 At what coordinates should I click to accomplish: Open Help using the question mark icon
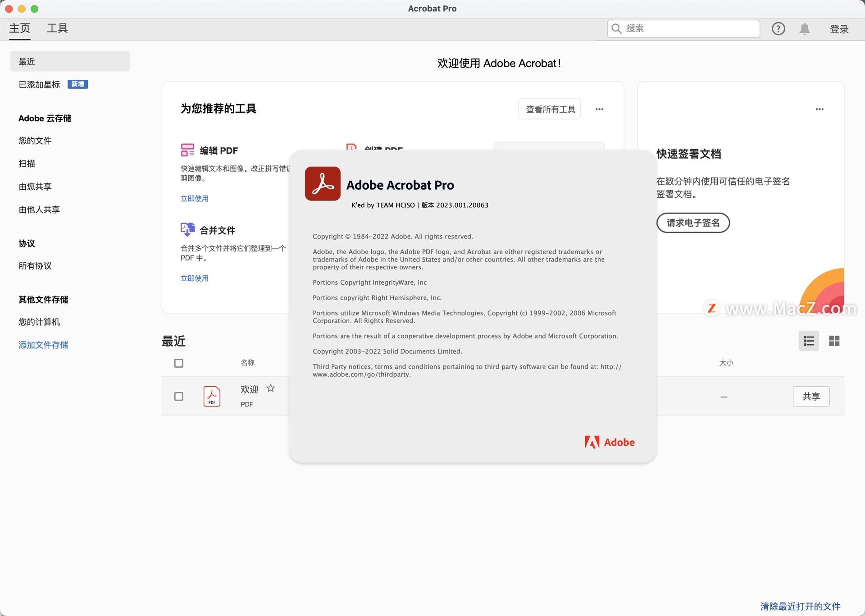(778, 28)
